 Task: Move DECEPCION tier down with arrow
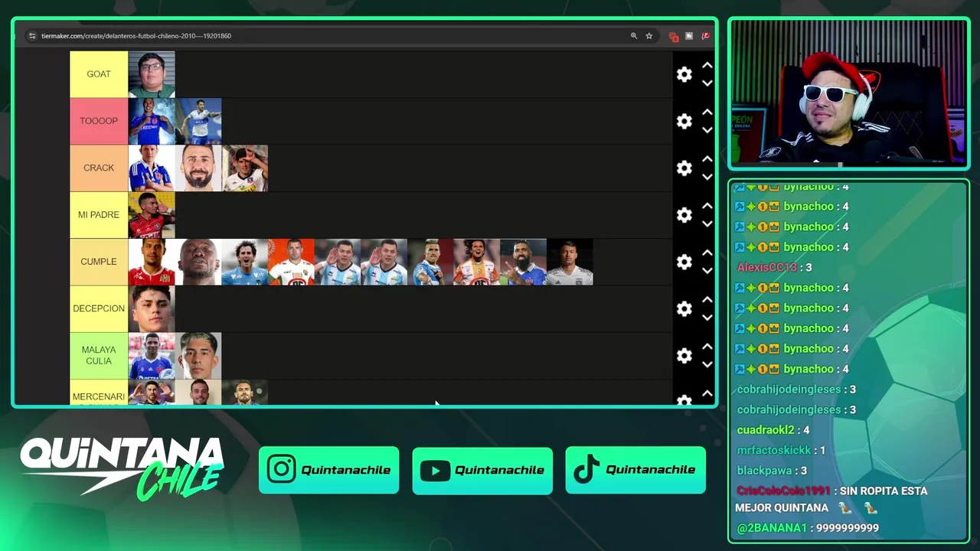pyautogui.click(x=707, y=317)
